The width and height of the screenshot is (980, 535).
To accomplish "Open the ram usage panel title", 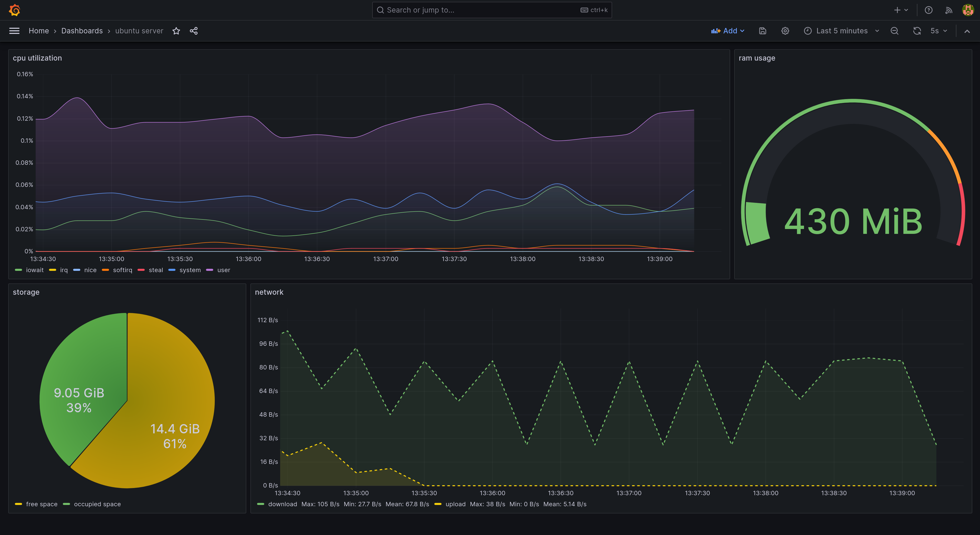I will tap(757, 58).
